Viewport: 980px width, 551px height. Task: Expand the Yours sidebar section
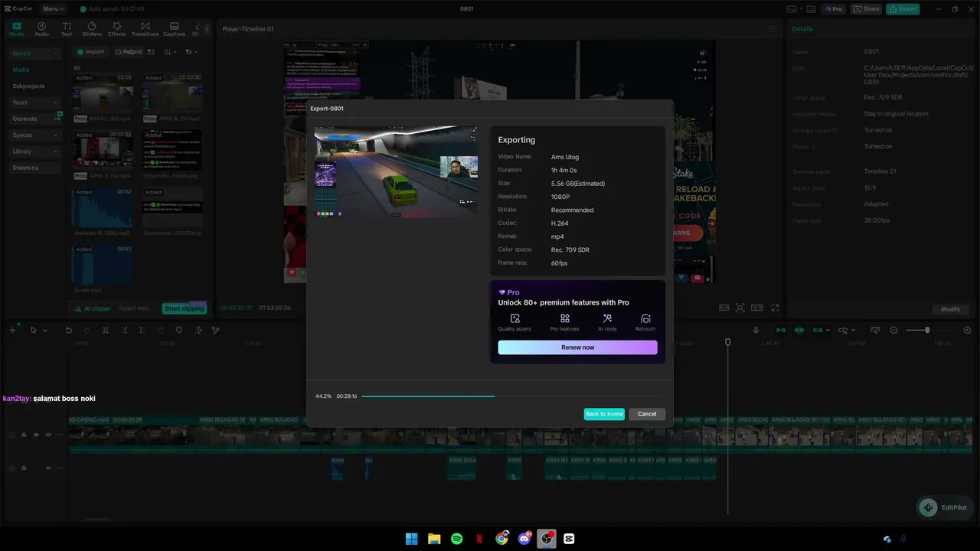pos(34,103)
